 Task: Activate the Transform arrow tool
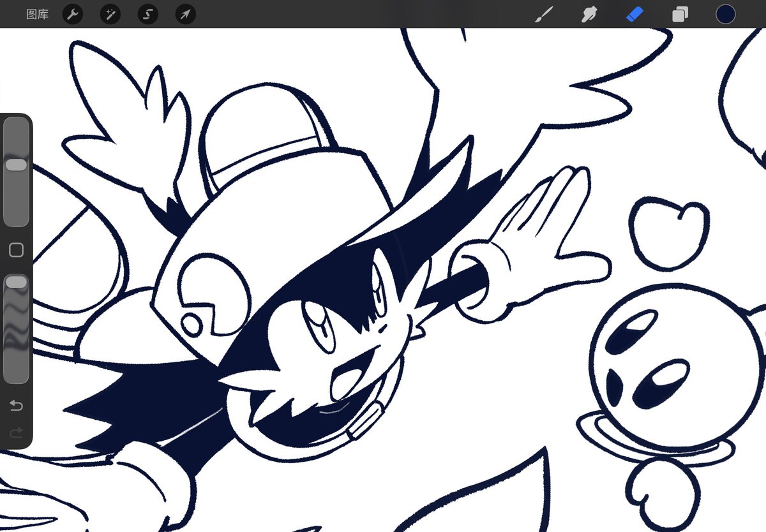click(x=185, y=14)
